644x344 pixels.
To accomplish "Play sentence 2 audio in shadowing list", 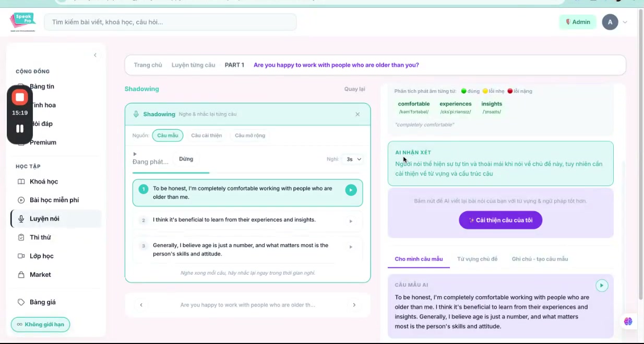I will pyautogui.click(x=351, y=221).
